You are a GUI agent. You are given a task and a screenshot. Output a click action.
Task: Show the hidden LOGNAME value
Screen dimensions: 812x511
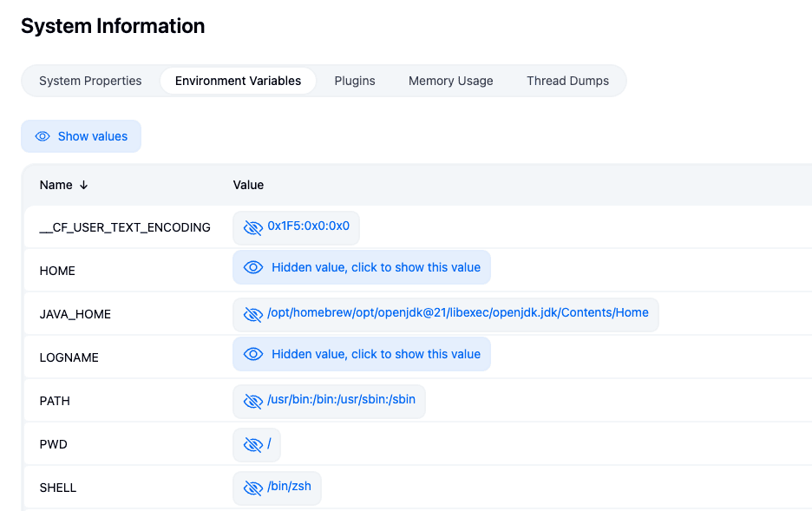pos(362,354)
